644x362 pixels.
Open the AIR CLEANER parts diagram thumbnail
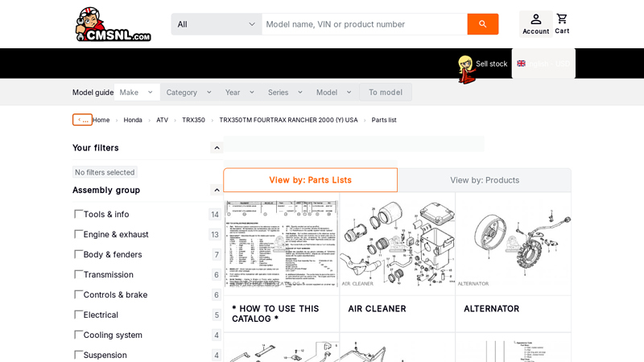397,244
